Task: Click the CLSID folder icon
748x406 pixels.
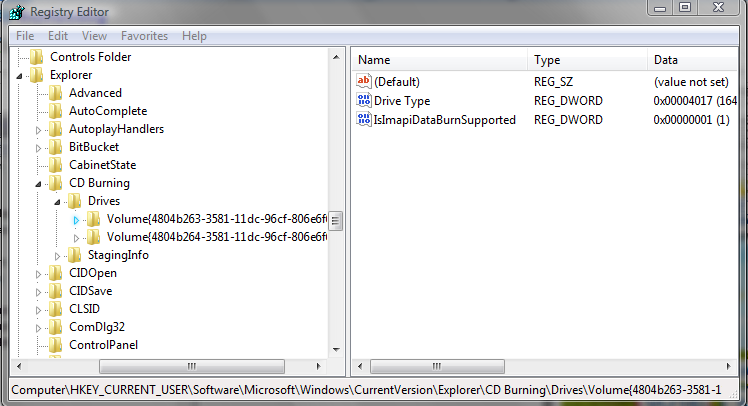Action: (x=55, y=309)
